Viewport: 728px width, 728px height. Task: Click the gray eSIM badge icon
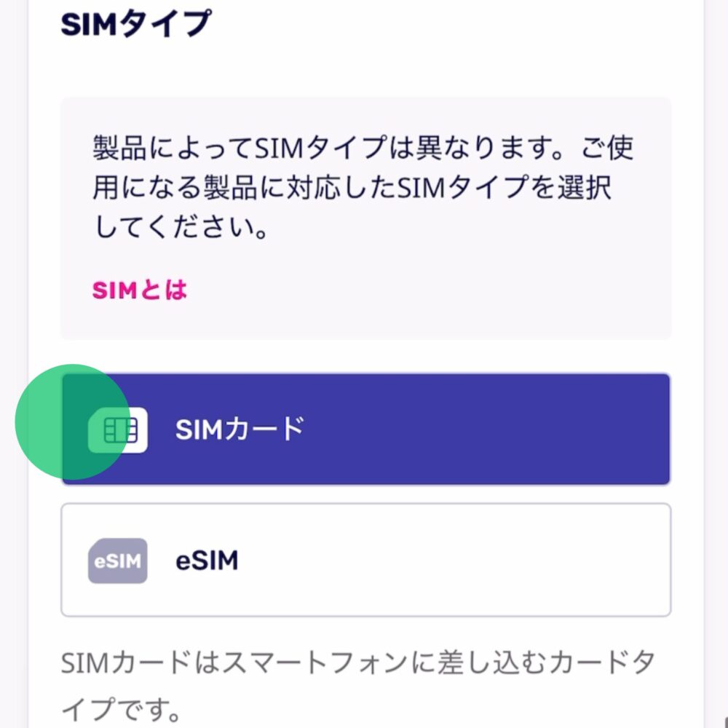118,561
